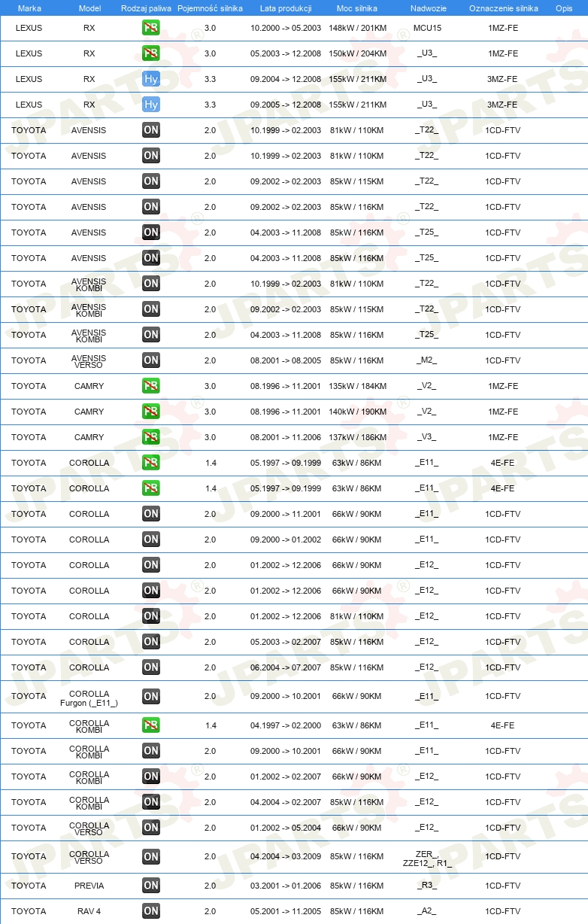Image resolution: width=588 pixels, height=924 pixels.
Task: Click the diesel ON icon in the Avensis 85kW / 115KM row
Action: [151, 181]
